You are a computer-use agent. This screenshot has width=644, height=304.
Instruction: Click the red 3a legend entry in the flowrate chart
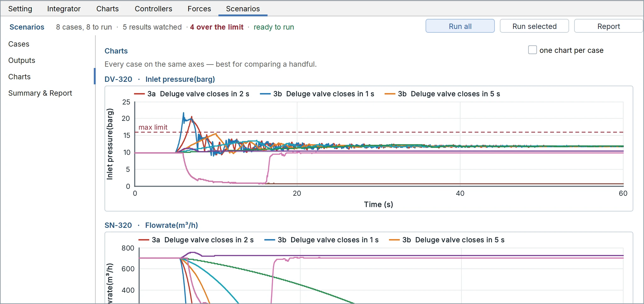tap(196, 240)
